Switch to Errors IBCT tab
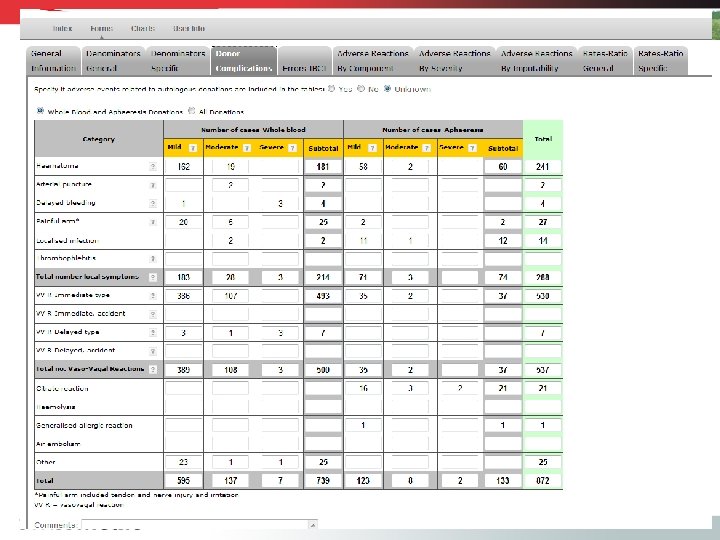The width and height of the screenshot is (720, 540). coord(304,61)
